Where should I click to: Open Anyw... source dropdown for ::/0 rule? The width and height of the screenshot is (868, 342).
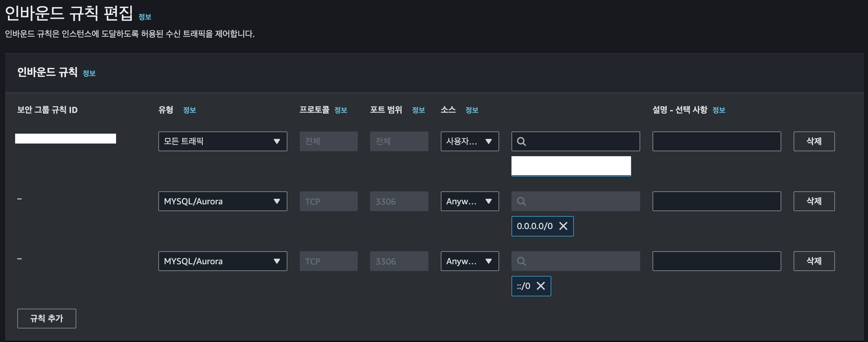470,261
